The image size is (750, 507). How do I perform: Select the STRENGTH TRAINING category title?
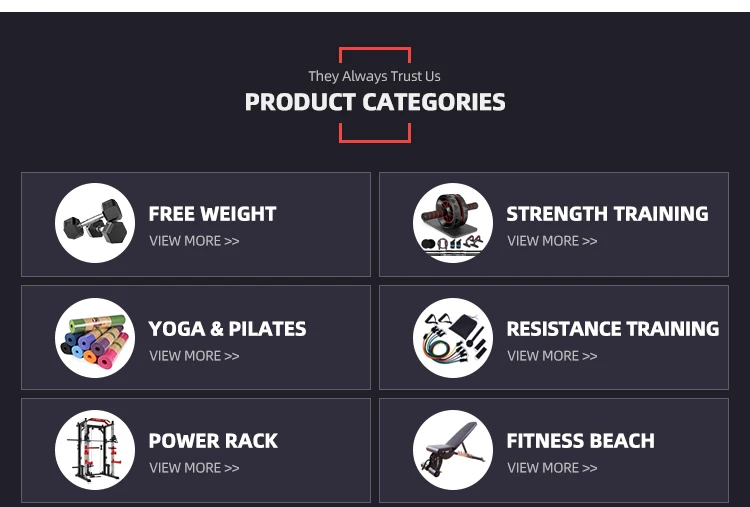coord(607,214)
